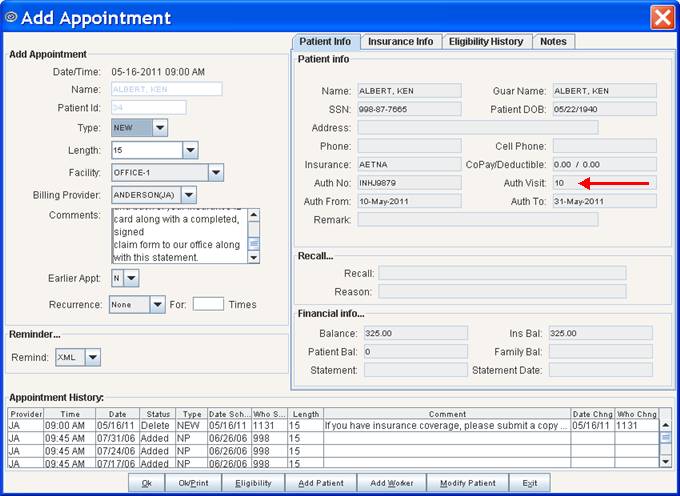Image resolution: width=680 pixels, height=496 pixels.
Task: Click the Comments scrollbar up arrow
Action: point(254,215)
